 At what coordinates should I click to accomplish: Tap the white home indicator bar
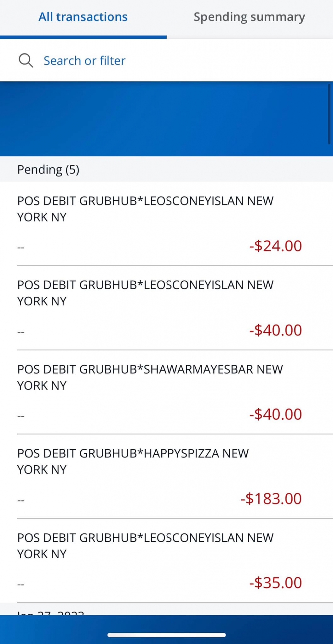point(166,635)
